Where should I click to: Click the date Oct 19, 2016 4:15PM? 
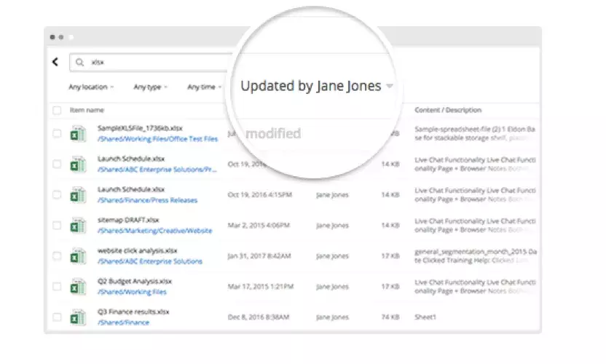point(260,195)
